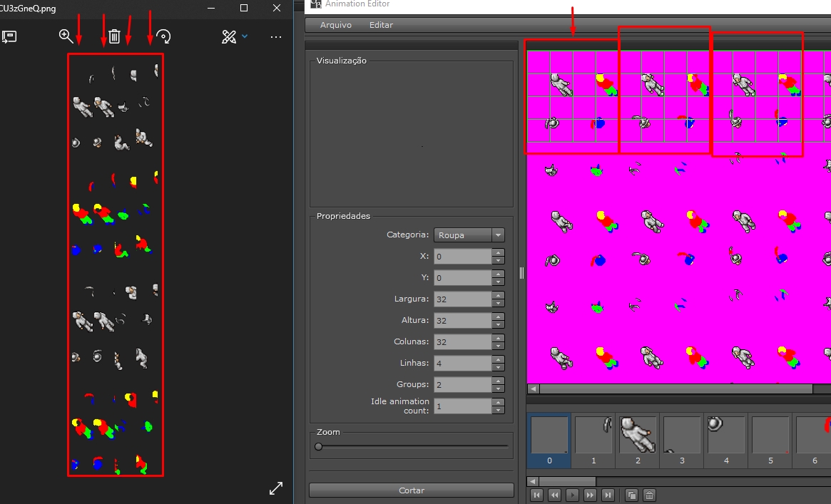The height and width of the screenshot is (504, 831).
Task: Jump to last frame button
Action: (x=608, y=495)
